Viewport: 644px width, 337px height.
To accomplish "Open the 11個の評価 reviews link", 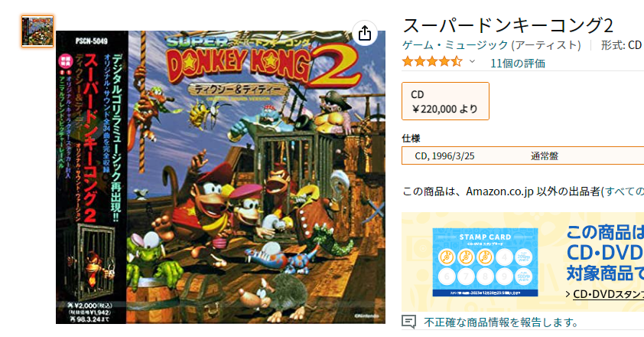I will pos(518,64).
